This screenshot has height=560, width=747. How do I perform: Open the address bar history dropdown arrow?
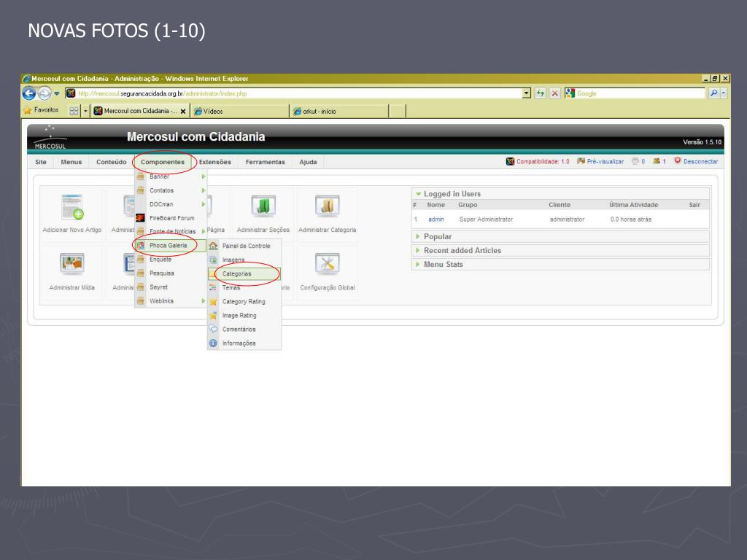click(527, 93)
